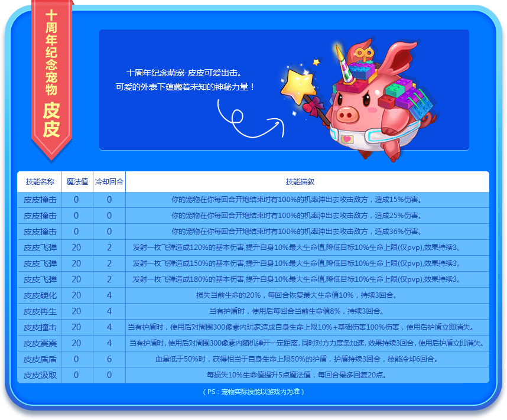Select the line 可爱的外表下蕴藏着未知的神秘力量！
This screenshot has width=507, height=420.
(186, 87)
